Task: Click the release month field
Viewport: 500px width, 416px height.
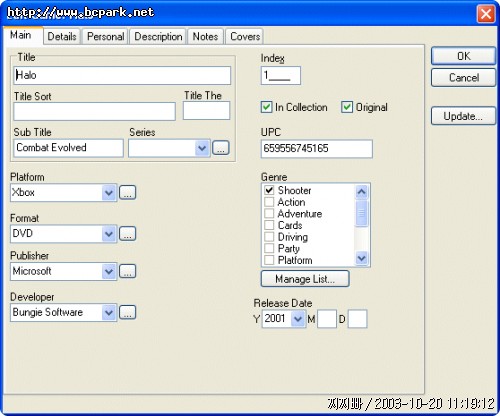Action: (327, 319)
